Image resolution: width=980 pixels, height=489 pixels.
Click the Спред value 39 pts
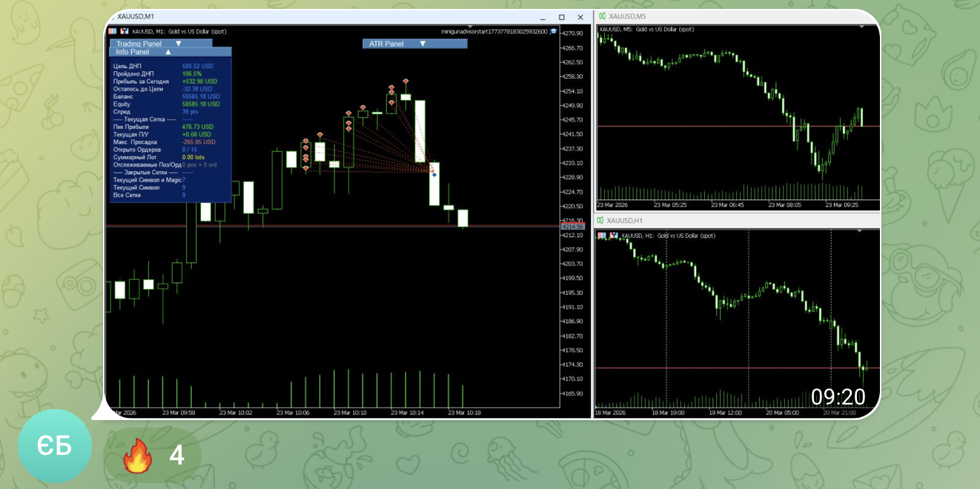click(191, 112)
